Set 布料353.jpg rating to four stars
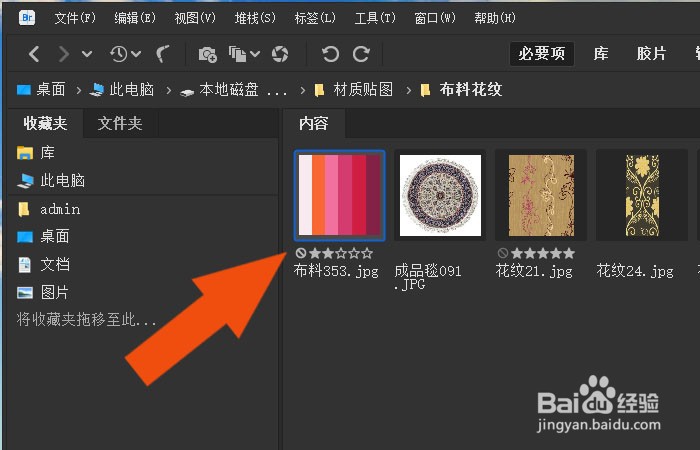700x450 pixels. coord(354,254)
